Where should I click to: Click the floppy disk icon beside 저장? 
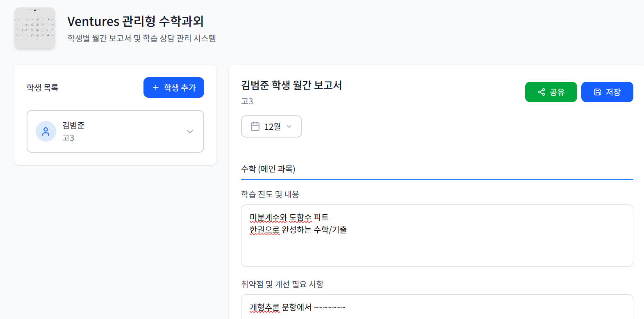pos(598,92)
